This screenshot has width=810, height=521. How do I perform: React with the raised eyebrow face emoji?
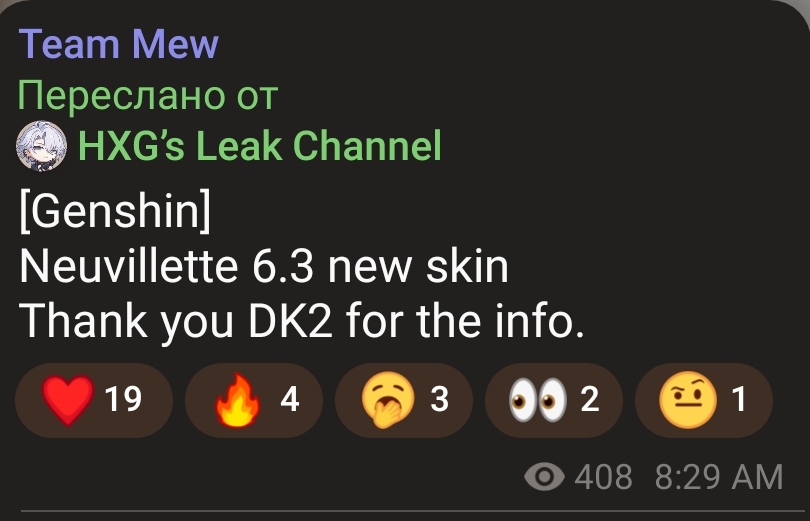(x=688, y=400)
